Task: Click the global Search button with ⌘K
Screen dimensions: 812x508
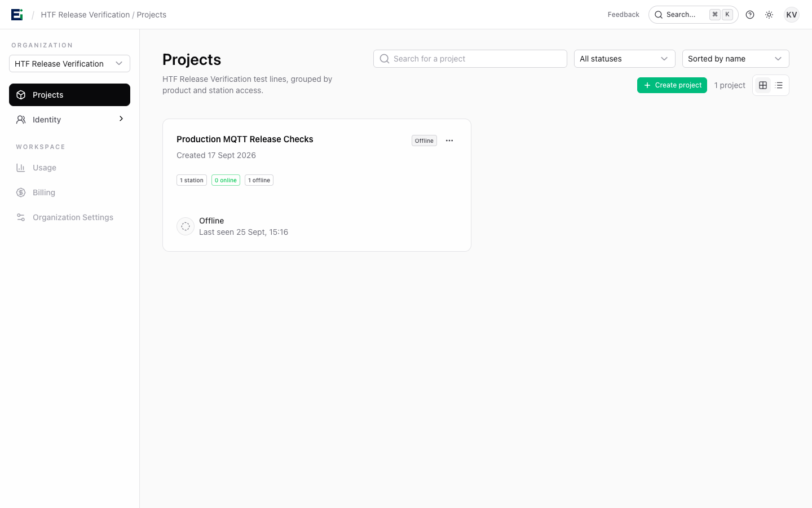Action: (x=694, y=15)
